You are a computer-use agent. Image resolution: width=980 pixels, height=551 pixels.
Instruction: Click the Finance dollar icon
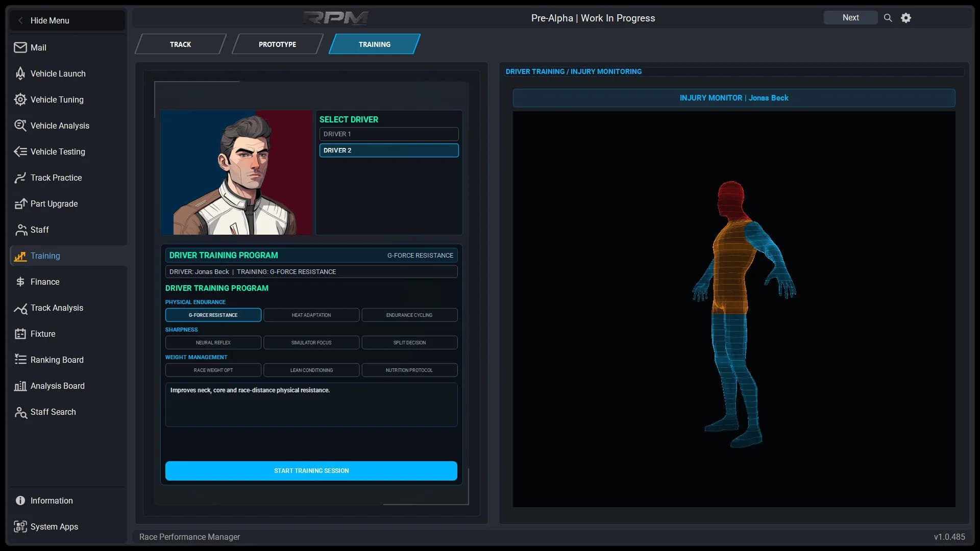click(20, 282)
